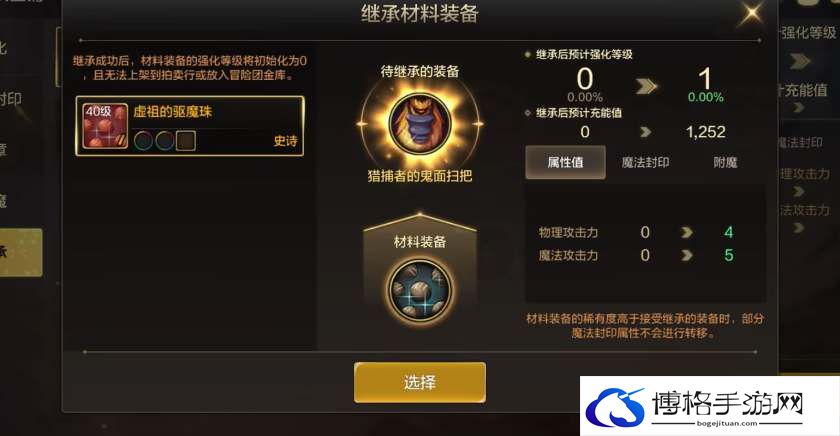Image resolution: width=840 pixels, height=436 pixels.
Task: Click the square socket slot icon
Action: pyautogui.click(x=186, y=141)
